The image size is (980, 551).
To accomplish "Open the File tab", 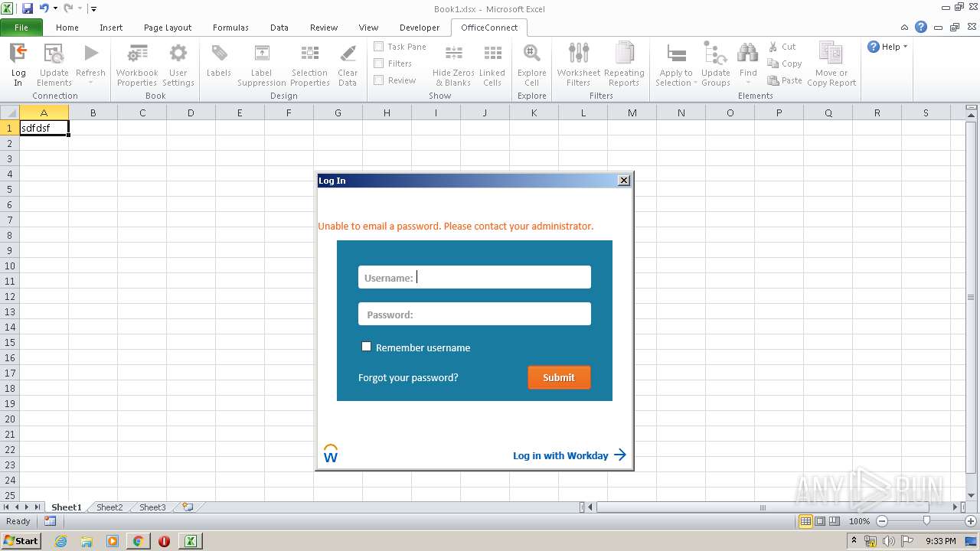I will (x=21, y=28).
